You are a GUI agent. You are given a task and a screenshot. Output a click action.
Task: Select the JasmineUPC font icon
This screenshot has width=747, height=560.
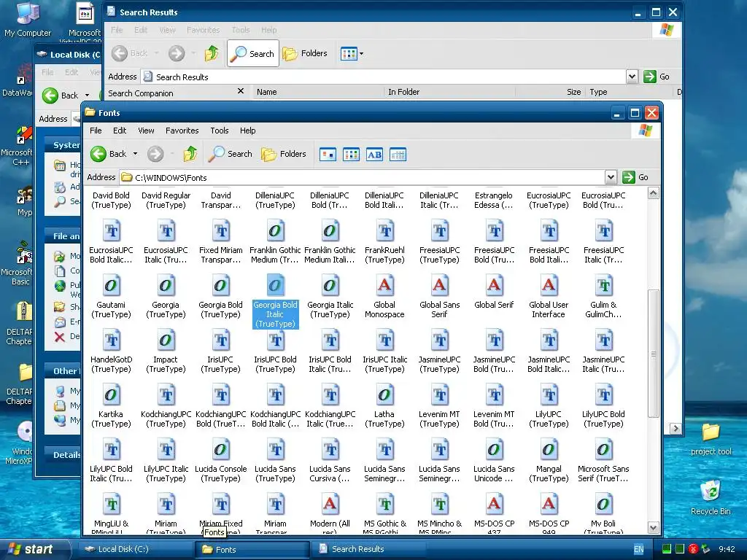439,341
